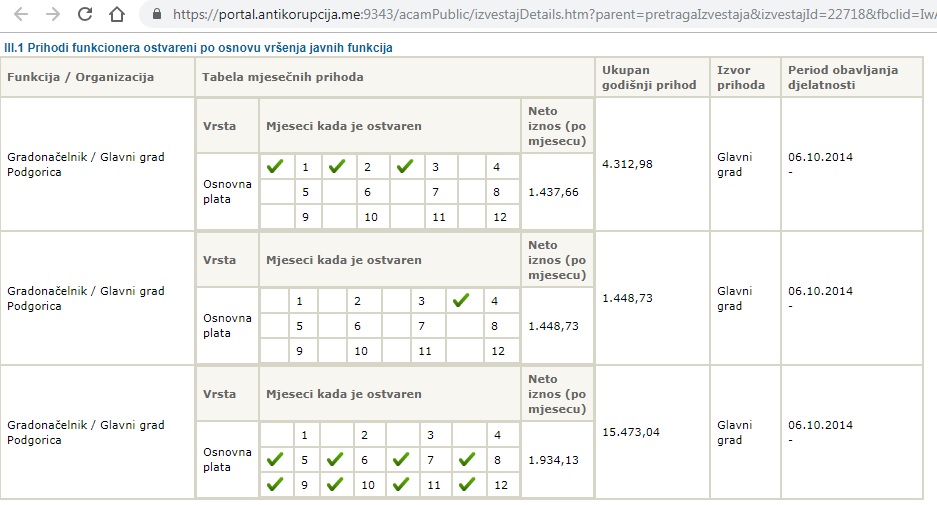Go to the browser home page
The height and width of the screenshot is (505, 937).
117,15
